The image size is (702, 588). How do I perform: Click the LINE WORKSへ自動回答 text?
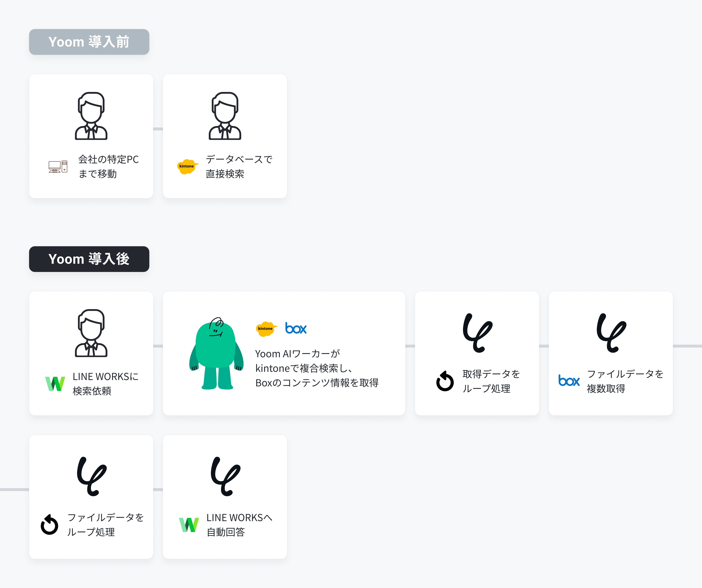pyautogui.click(x=239, y=524)
